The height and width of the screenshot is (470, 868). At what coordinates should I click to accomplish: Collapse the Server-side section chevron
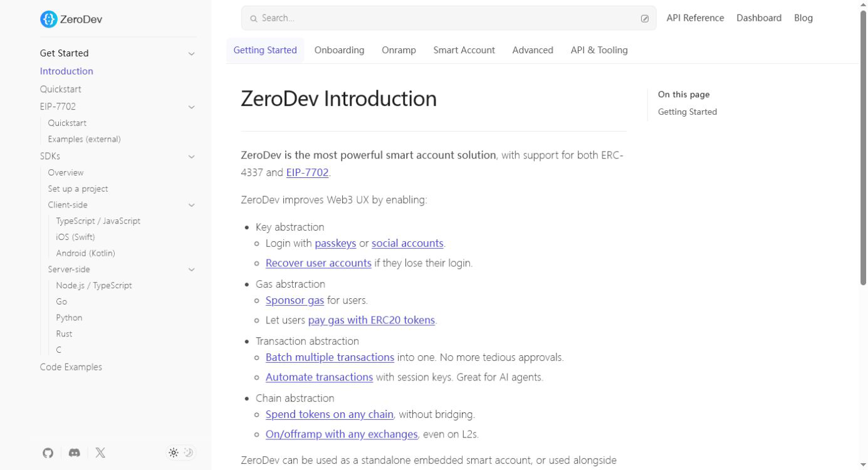(192, 270)
